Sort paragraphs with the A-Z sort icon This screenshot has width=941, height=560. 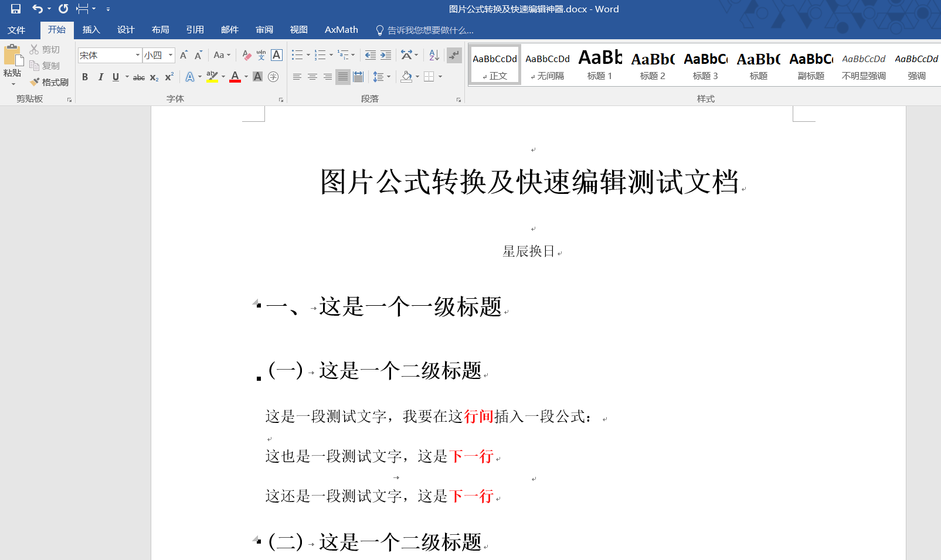[x=434, y=55]
